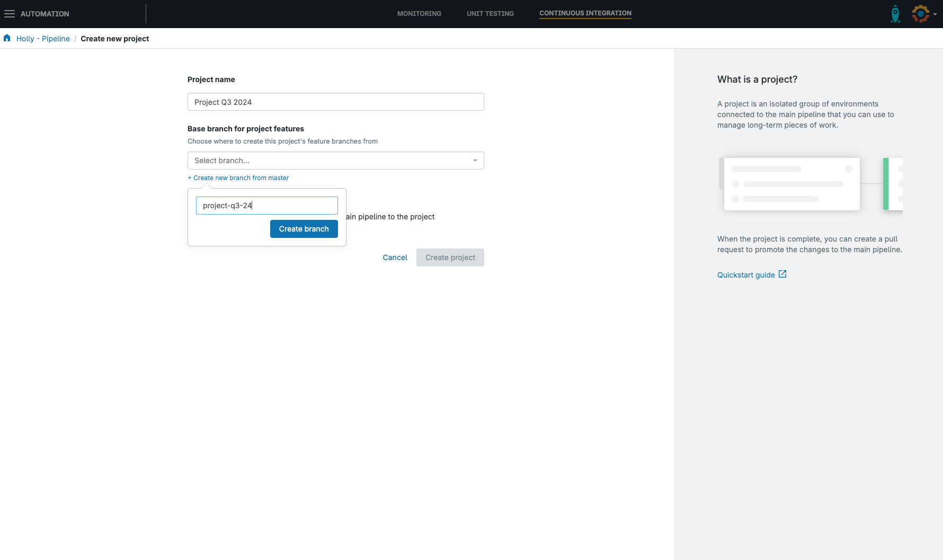Click the rocket icon in header

click(895, 14)
